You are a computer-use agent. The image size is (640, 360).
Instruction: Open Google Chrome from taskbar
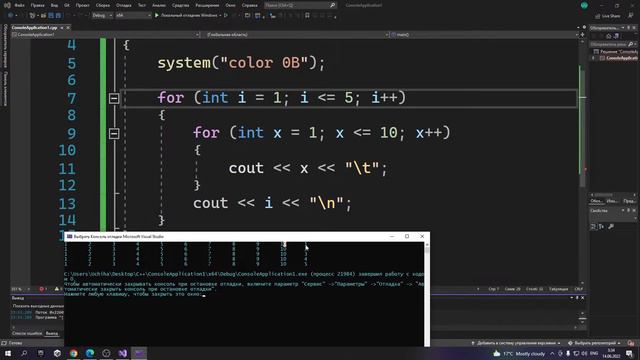point(73,353)
